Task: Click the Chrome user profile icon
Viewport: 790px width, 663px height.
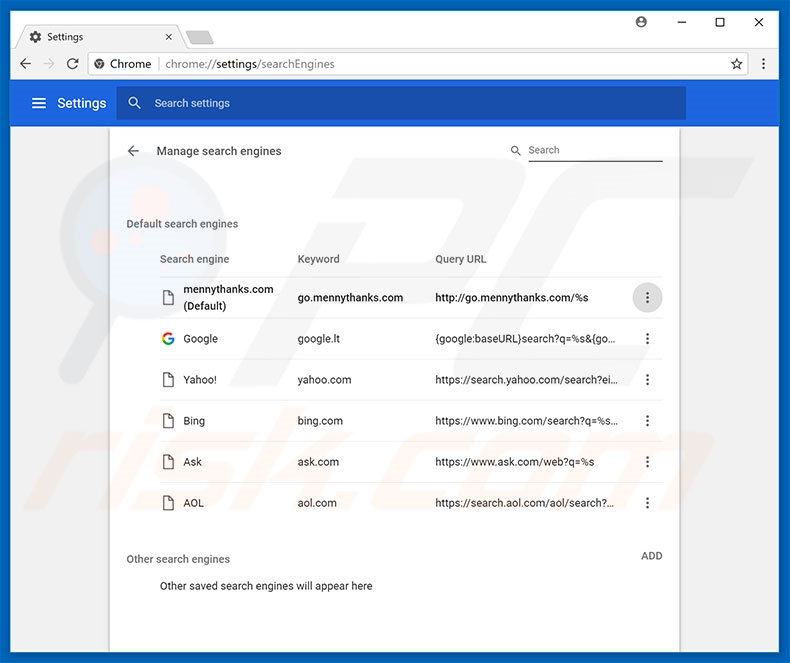Action: [641, 22]
